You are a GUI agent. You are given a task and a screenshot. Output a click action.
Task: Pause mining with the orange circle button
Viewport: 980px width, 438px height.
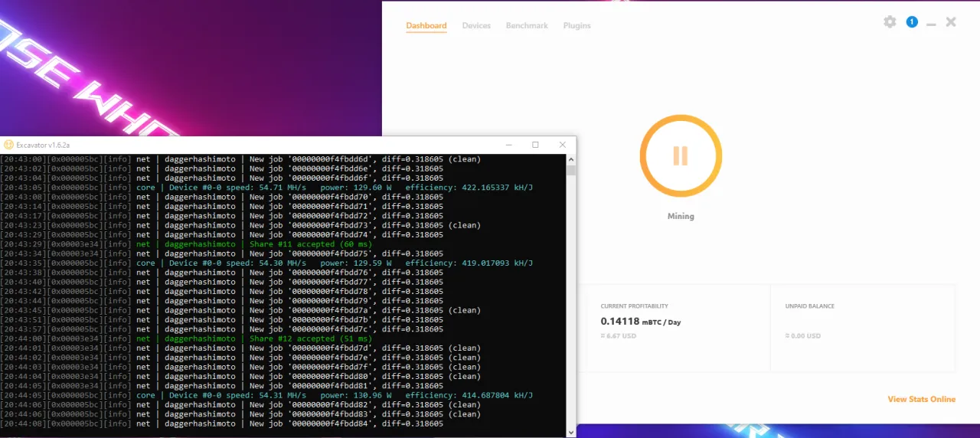click(x=680, y=155)
